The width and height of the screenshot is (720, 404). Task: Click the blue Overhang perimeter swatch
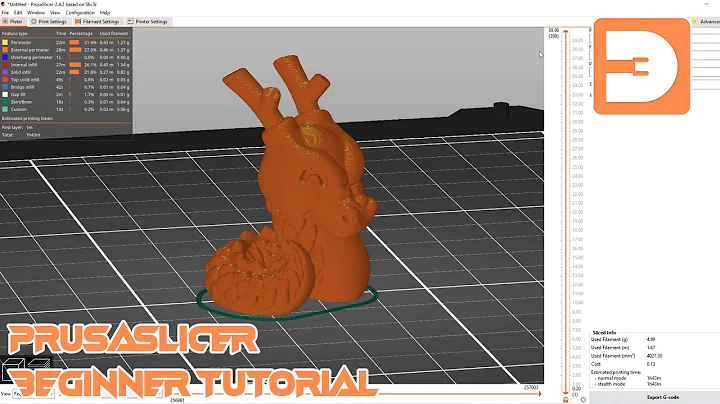pos(5,57)
